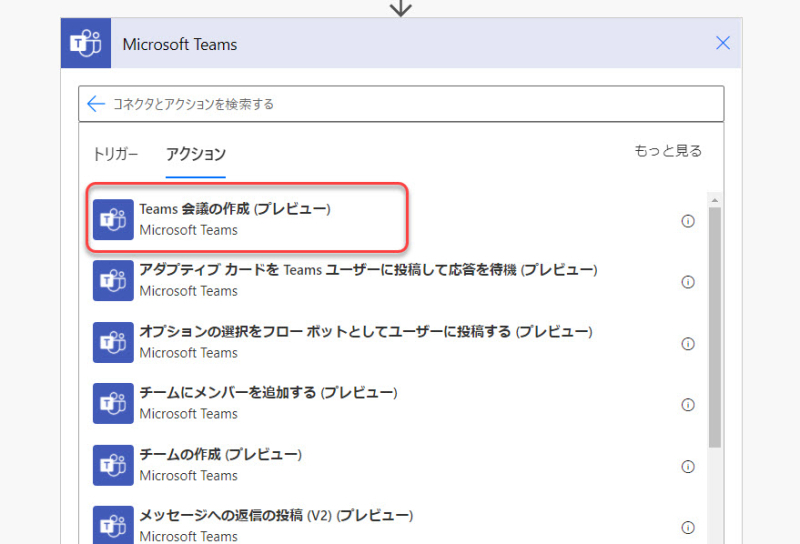Viewport: 800px width, 544px height.
Task: Click the action list scrollbar thumb
Action: [x=714, y=328]
